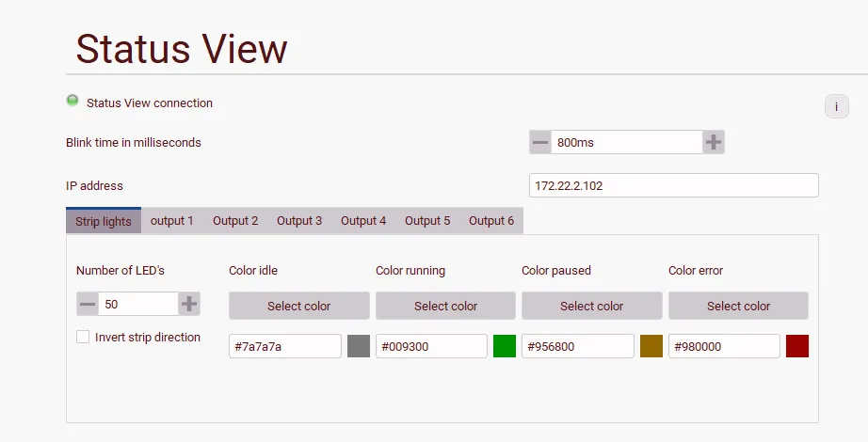Click the green Status View connection indicator
This screenshot has height=442, width=868.
(72, 100)
